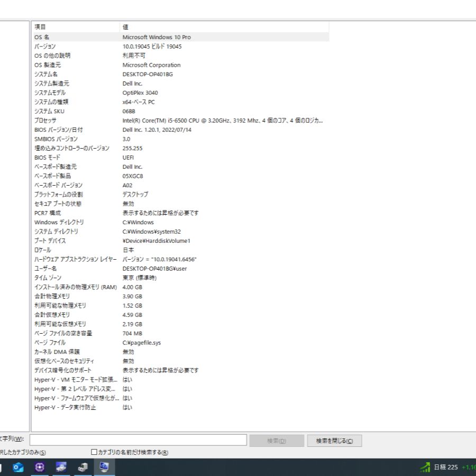Click the purple chip icon in taskbar
Viewport: 476px width, 476px height.
point(40,467)
